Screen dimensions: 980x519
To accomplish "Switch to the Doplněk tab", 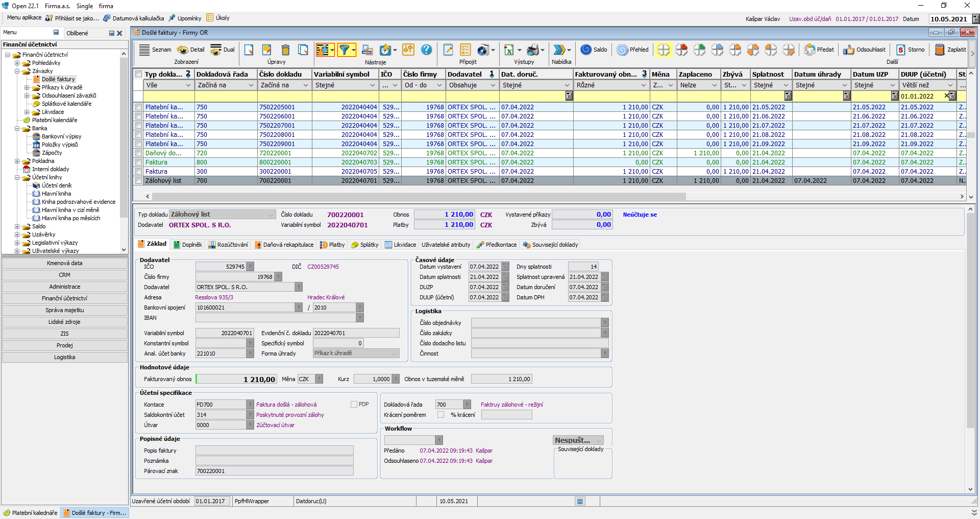I will tap(187, 245).
